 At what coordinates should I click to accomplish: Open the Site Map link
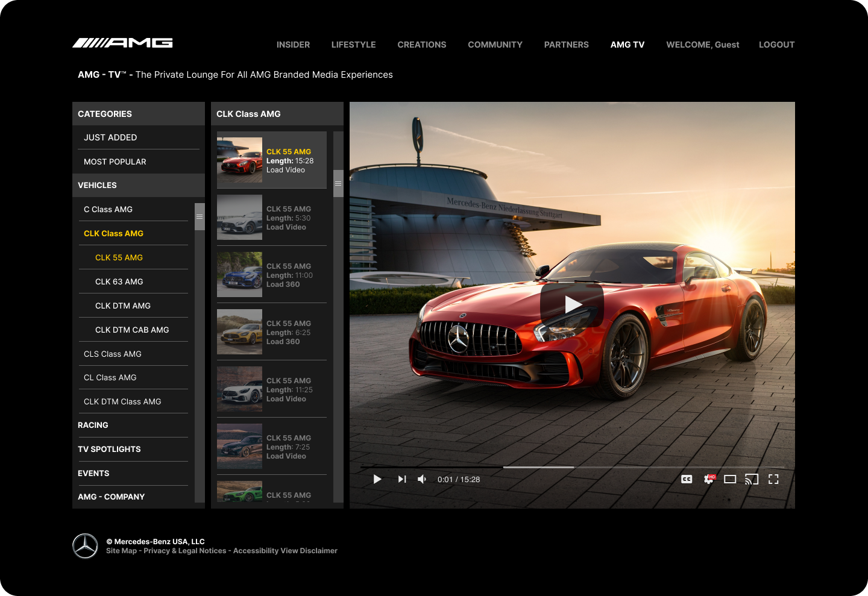(x=121, y=551)
